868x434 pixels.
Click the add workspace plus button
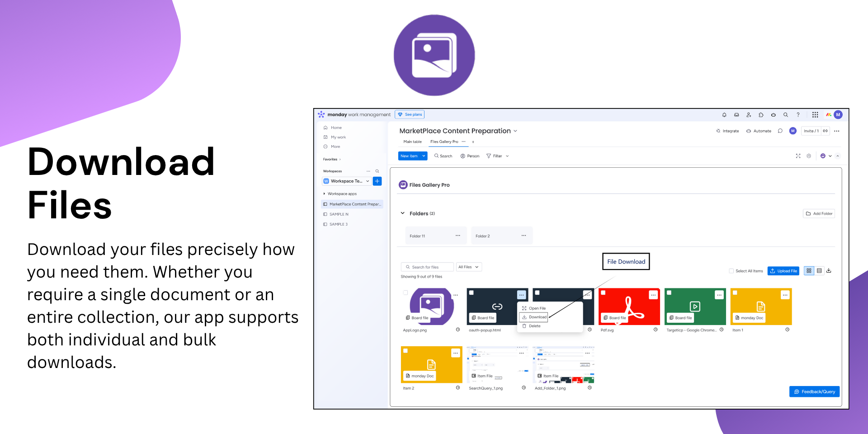(x=377, y=181)
